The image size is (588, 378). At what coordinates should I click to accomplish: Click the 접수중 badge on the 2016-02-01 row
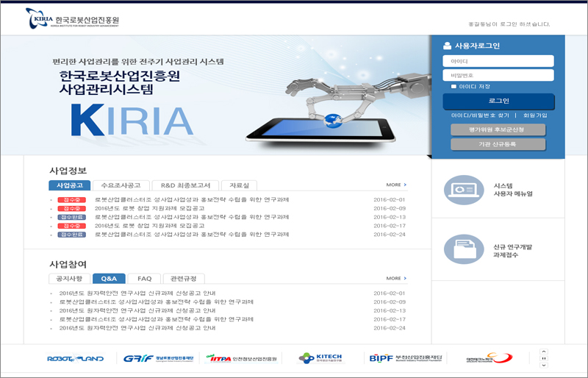pyautogui.click(x=71, y=200)
